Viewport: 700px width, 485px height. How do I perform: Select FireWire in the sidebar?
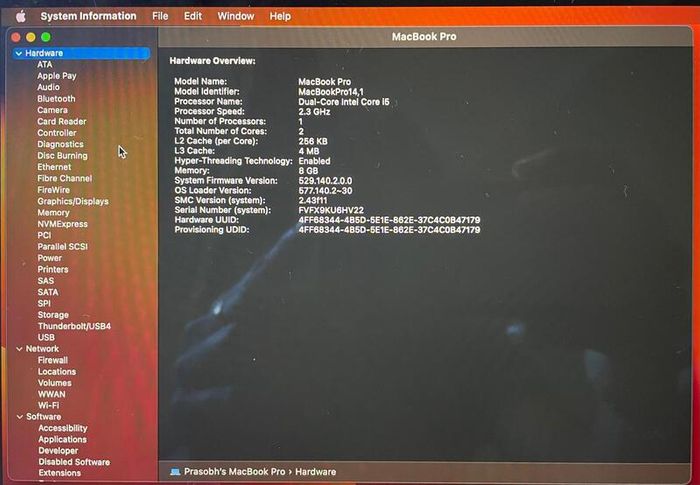(54, 190)
